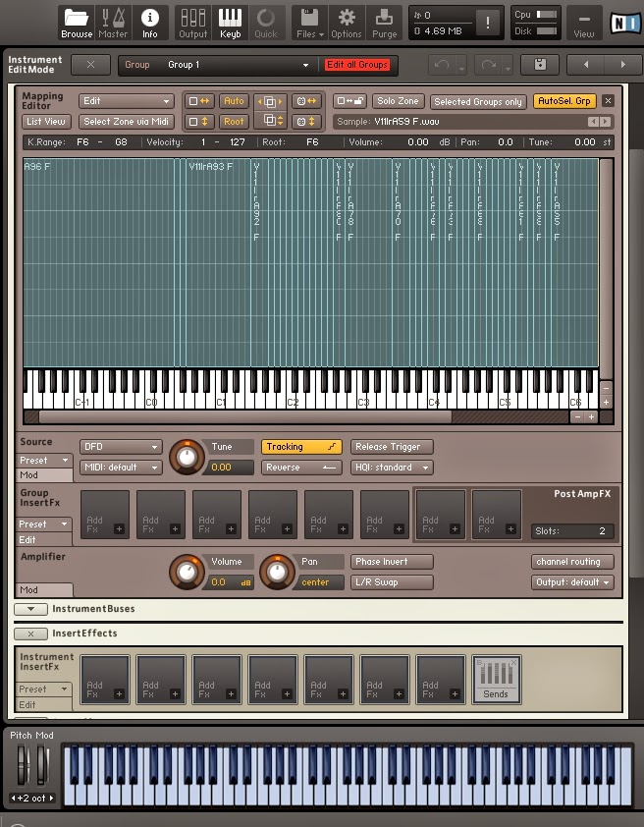644x827 pixels.
Task: Open the DFD source mode dropdown
Action: (120, 447)
